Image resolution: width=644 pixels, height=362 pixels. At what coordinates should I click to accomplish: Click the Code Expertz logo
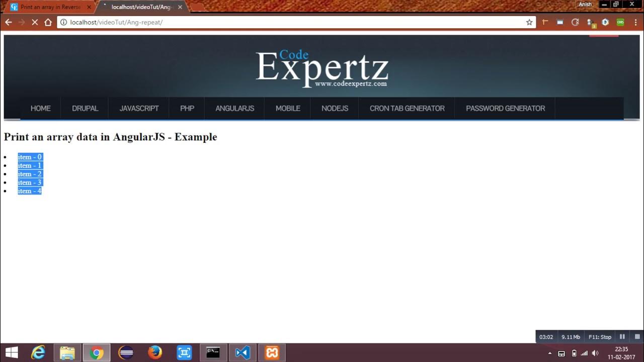click(322, 69)
